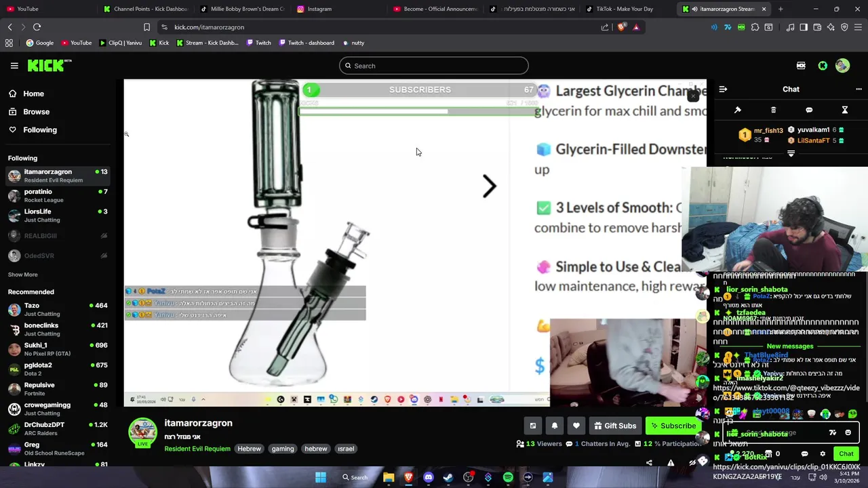
Task: Click the KICK logo
Action: click(50, 66)
